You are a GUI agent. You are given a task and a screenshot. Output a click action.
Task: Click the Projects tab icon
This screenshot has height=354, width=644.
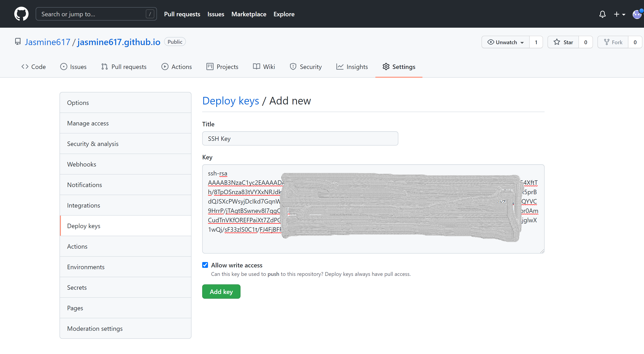point(209,66)
